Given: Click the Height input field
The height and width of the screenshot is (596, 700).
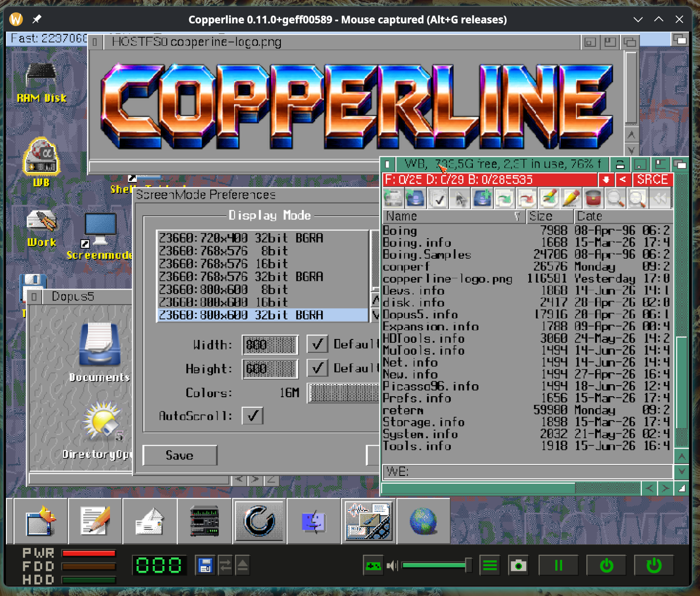Looking at the screenshot, I should 270,368.
